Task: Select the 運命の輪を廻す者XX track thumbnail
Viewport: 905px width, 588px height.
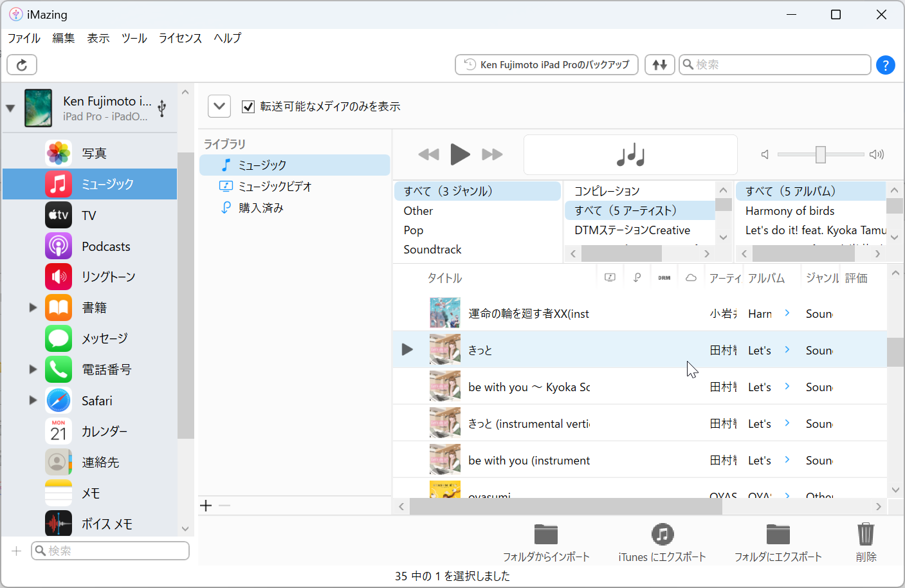Action: 445,313
